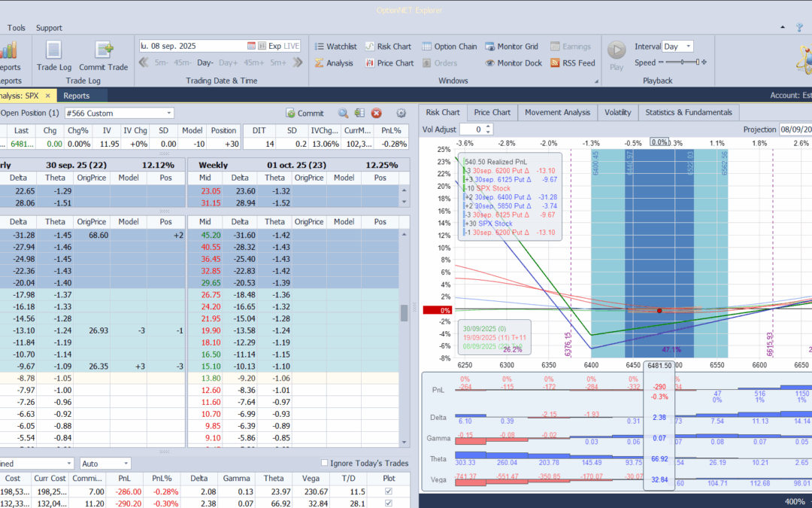
Task: Click the 45m+ time step button
Action: 254,62
